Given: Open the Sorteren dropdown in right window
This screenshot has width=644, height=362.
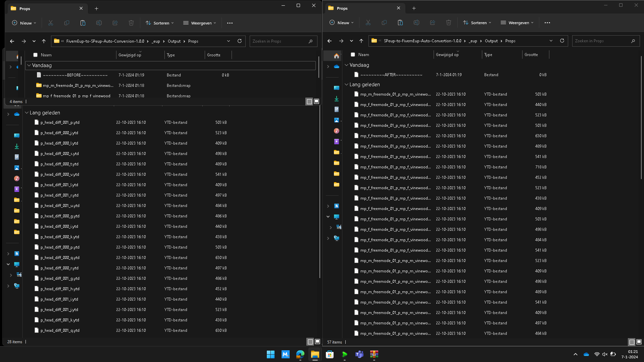Looking at the screenshot, I should (477, 23).
